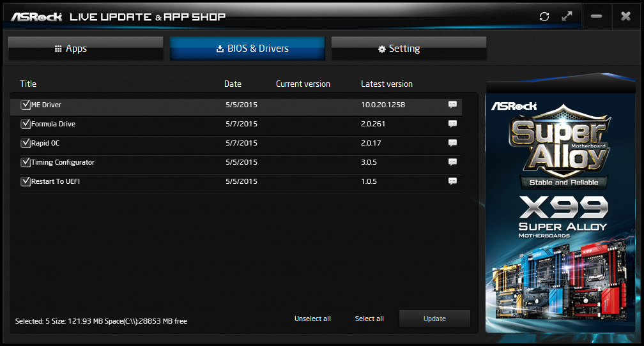The height and width of the screenshot is (346, 644).
Task: Open the comment icon for Rapid OC
Action: tap(452, 142)
